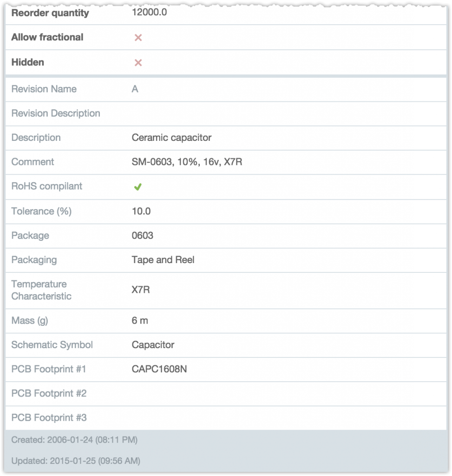Select the Temperature Characteristic X7R
The height and width of the screenshot is (476, 452).
[x=140, y=290]
